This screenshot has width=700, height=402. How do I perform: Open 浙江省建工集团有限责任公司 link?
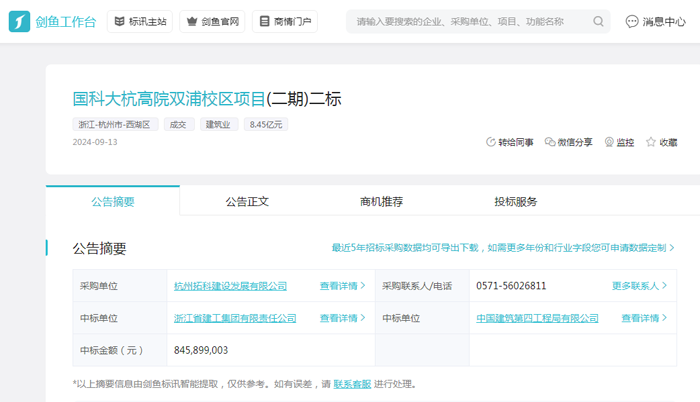[235, 318]
